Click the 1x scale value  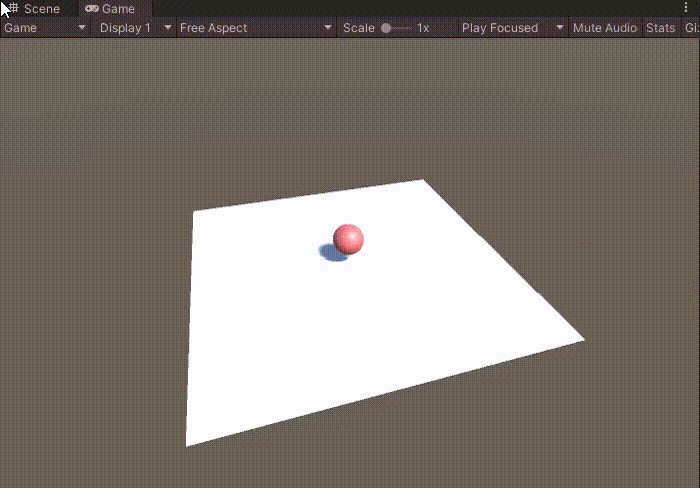coord(423,28)
